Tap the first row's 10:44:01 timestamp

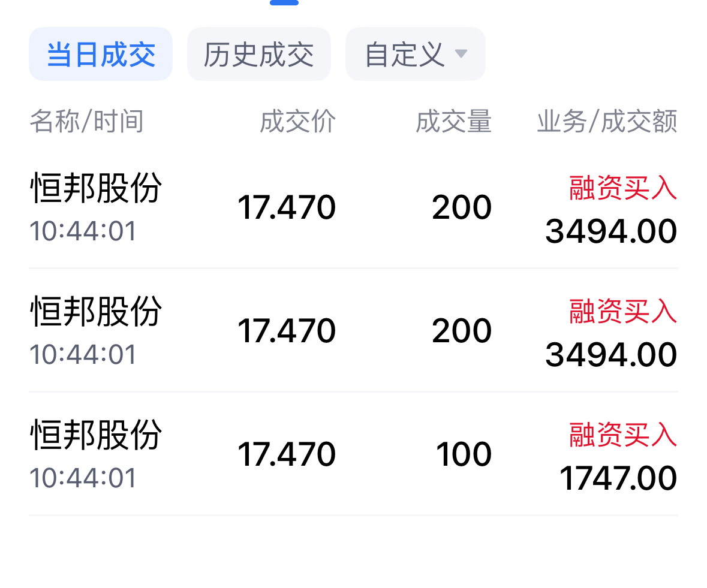pyautogui.click(x=83, y=231)
